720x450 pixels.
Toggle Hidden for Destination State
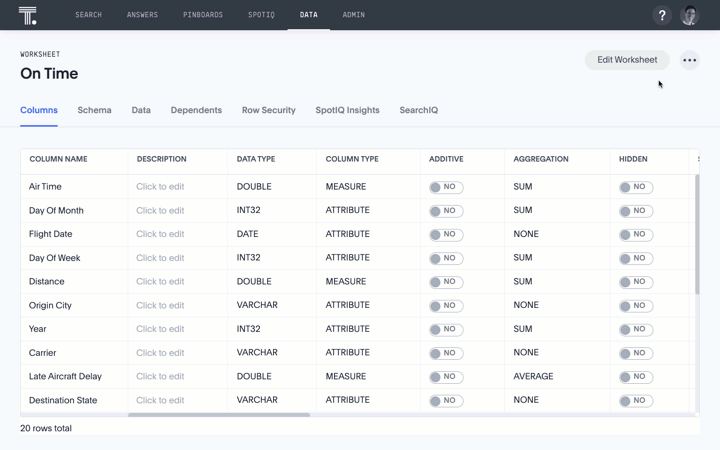coord(636,400)
